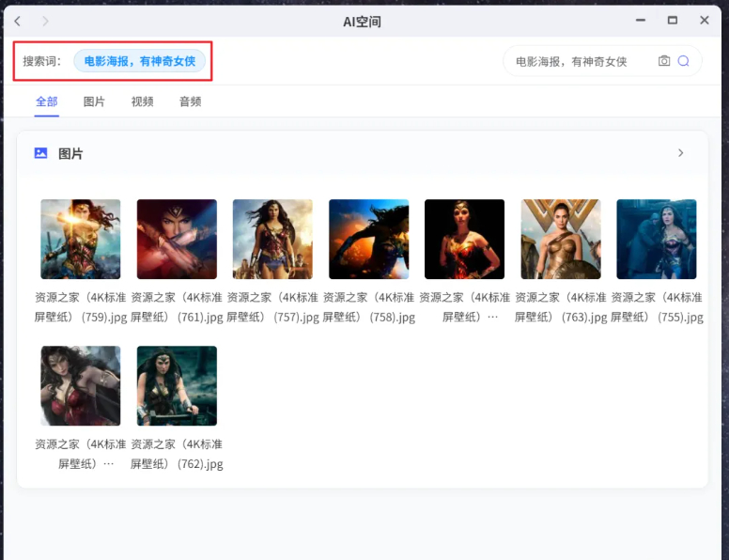
Task: Click file name ending (757).jpg
Action: (x=272, y=307)
